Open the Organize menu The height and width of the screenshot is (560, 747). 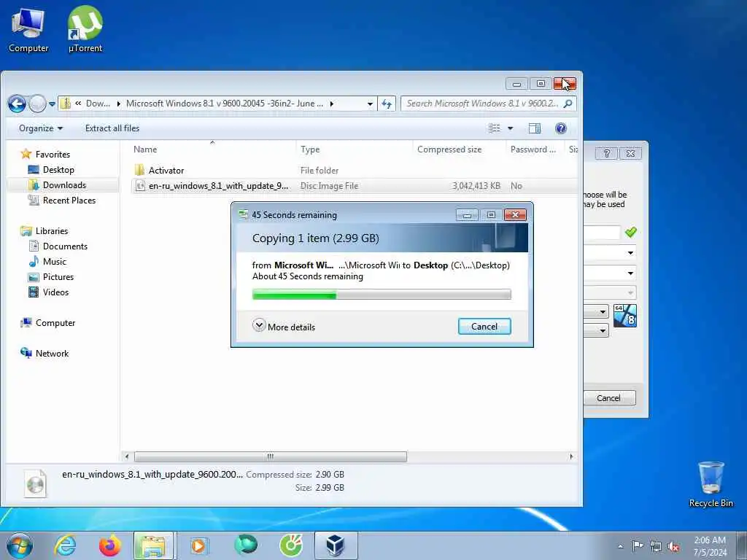tap(41, 128)
